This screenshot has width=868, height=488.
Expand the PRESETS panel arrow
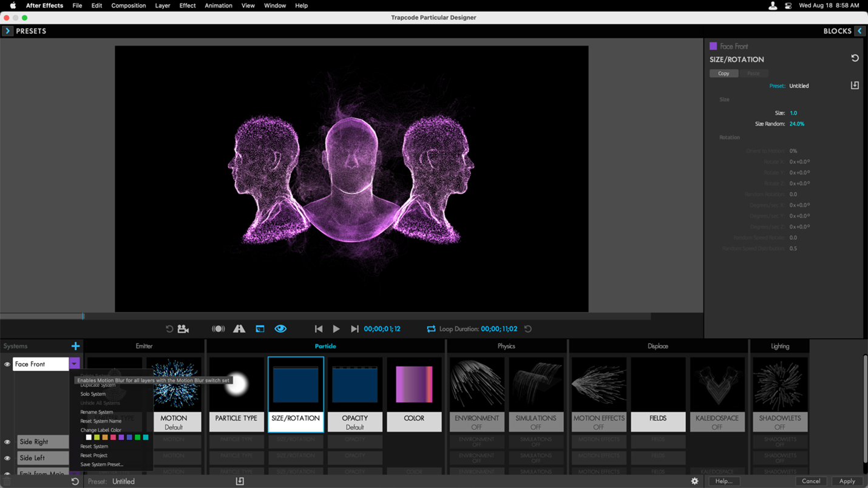click(x=7, y=31)
